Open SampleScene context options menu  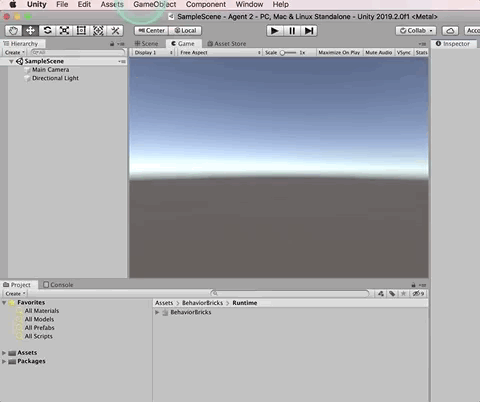point(122,61)
